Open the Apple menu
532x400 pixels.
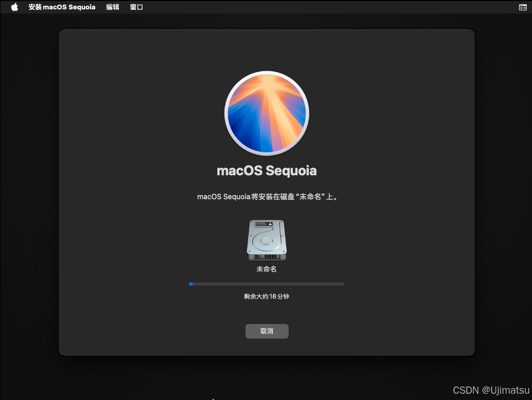[15, 7]
